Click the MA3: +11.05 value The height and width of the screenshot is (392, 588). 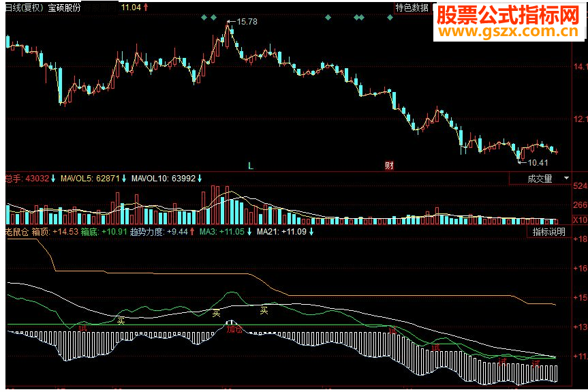(221, 232)
